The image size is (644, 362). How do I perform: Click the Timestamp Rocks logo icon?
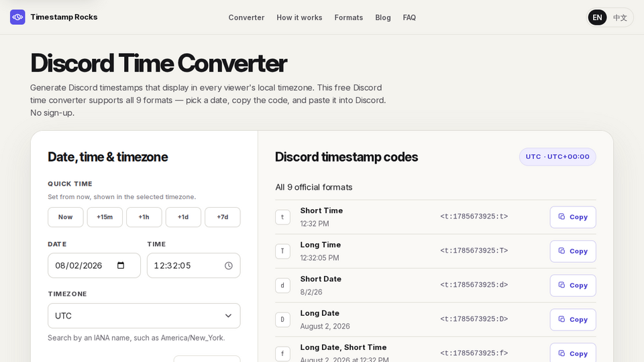tap(17, 17)
